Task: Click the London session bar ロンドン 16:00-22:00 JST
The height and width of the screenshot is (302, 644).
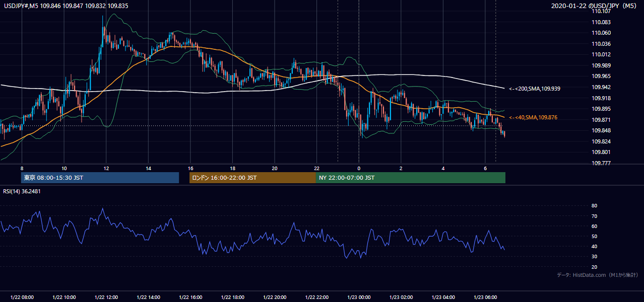Action: click(x=252, y=178)
